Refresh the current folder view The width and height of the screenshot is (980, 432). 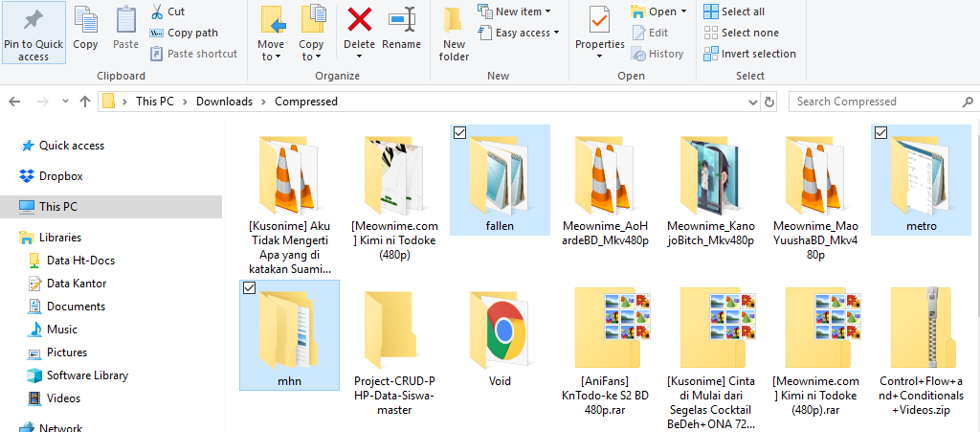(x=768, y=102)
